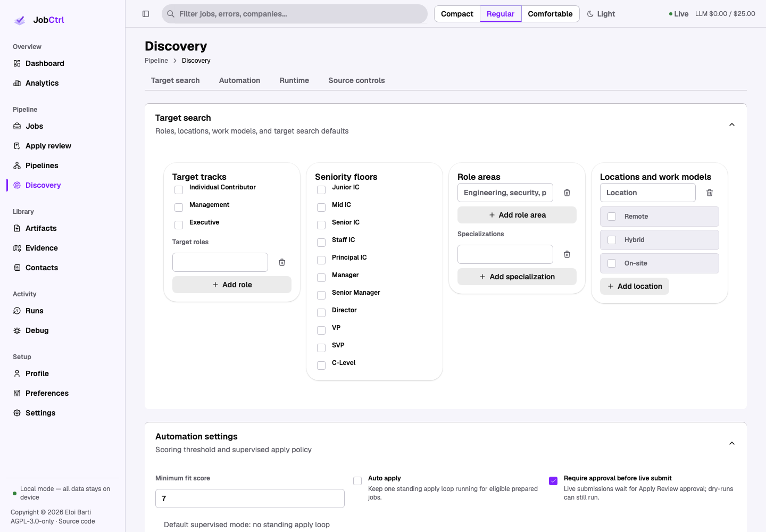
Task: Click the Dashboard icon in sidebar
Action: click(17, 63)
